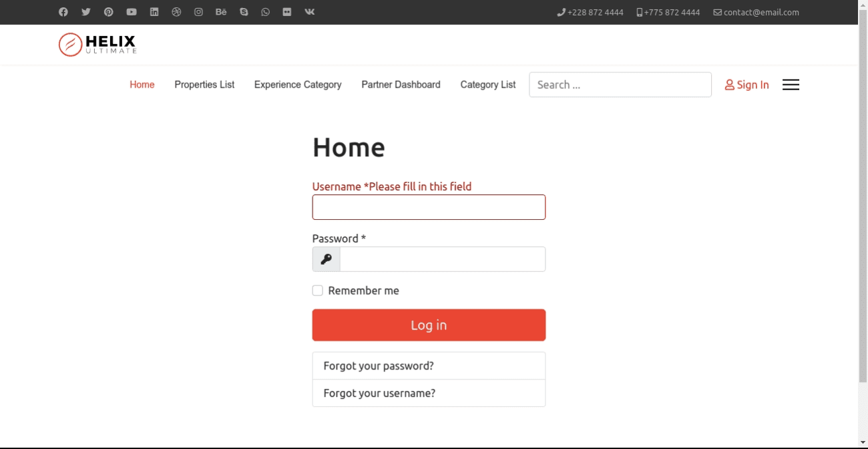Open the YouTube social icon

click(x=132, y=12)
